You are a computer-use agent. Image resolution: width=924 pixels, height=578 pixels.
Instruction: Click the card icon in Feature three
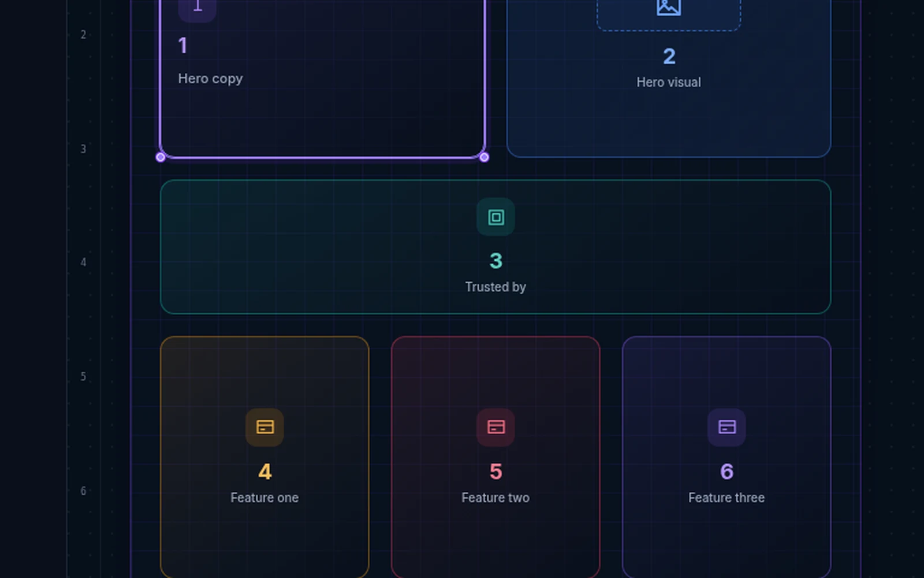pos(726,427)
